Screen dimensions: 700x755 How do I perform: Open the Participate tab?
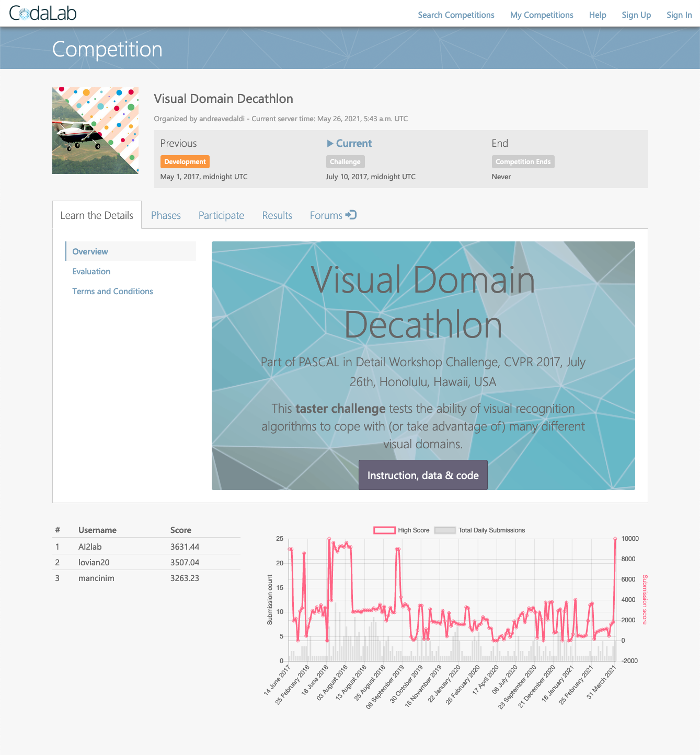(x=221, y=215)
